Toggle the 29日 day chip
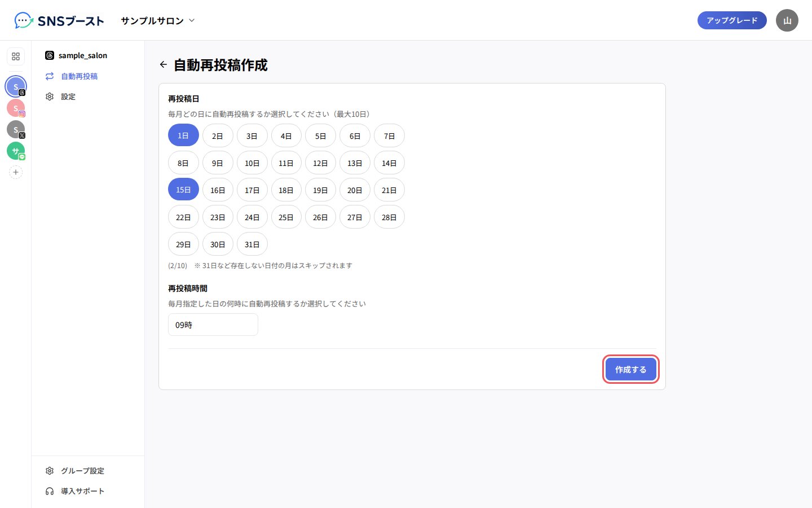The height and width of the screenshot is (508, 812). click(x=183, y=244)
